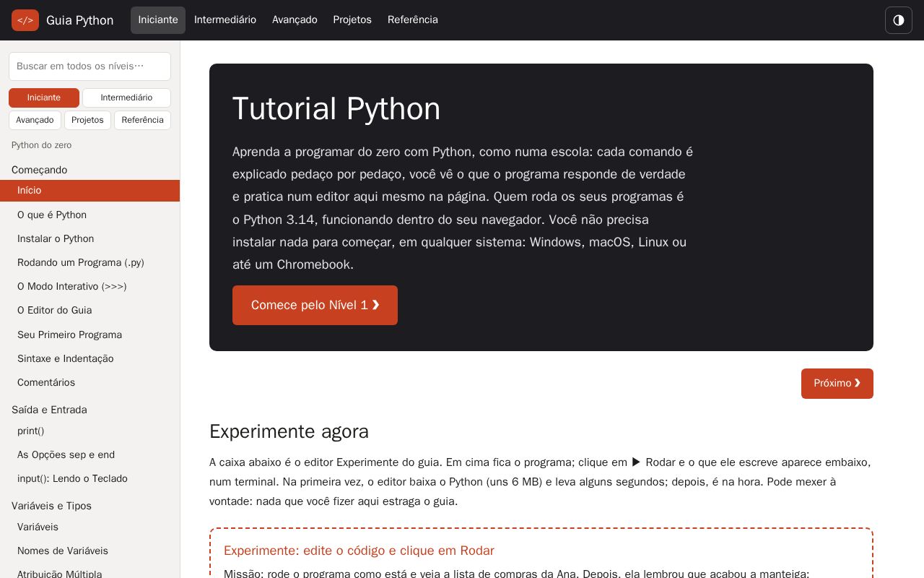Open 'Seu Primeiro Programa' sidebar link

[x=90, y=335]
